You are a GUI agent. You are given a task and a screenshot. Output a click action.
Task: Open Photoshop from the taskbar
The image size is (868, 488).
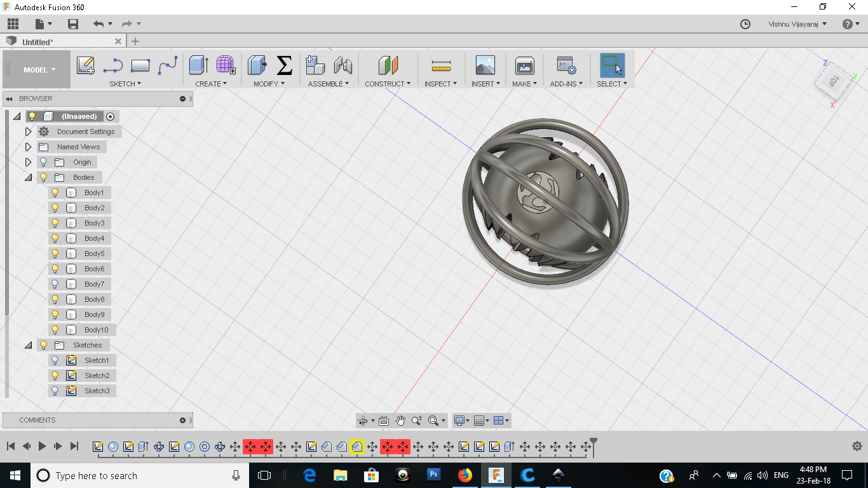(x=434, y=475)
